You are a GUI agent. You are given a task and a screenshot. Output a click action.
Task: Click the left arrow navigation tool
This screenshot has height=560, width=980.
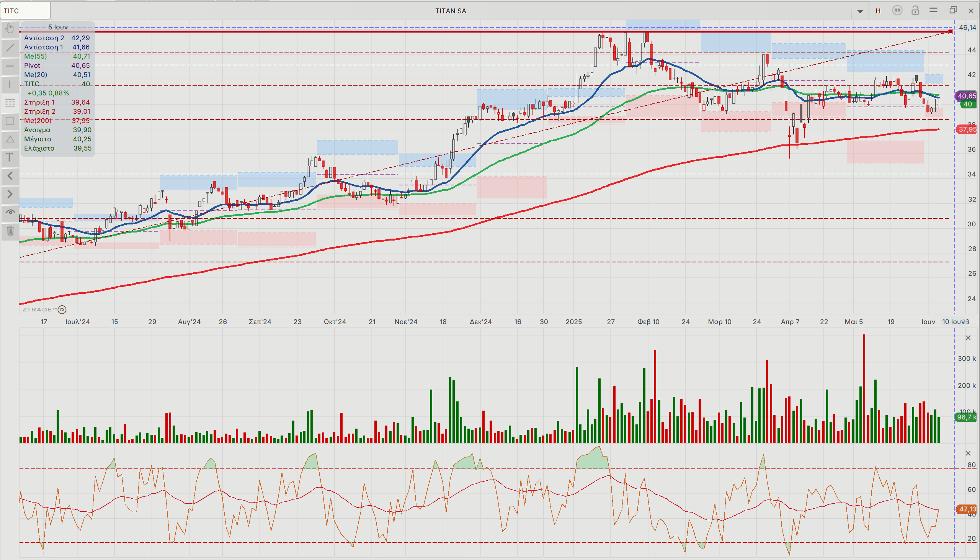point(10,176)
